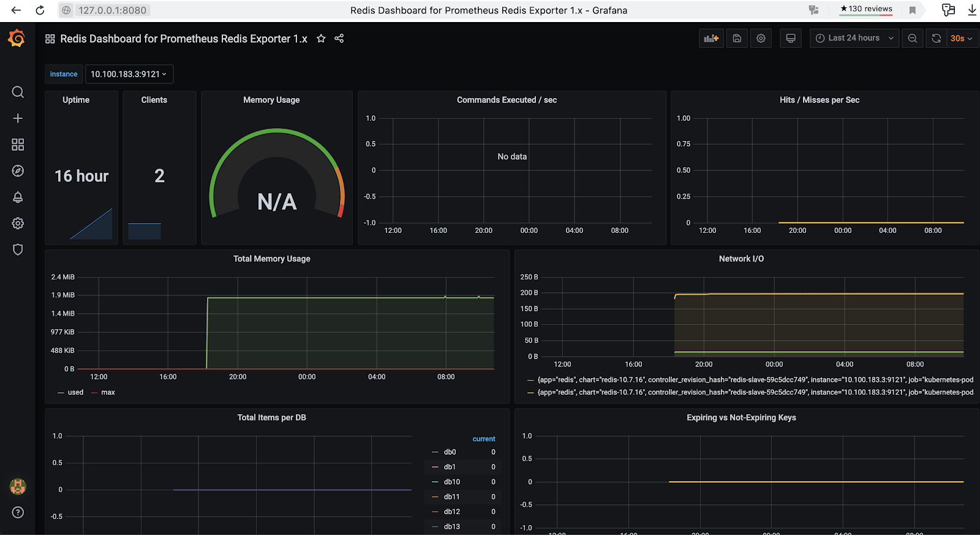Click db0 legend color line
Image resolution: width=980 pixels, height=535 pixels.
click(x=435, y=452)
